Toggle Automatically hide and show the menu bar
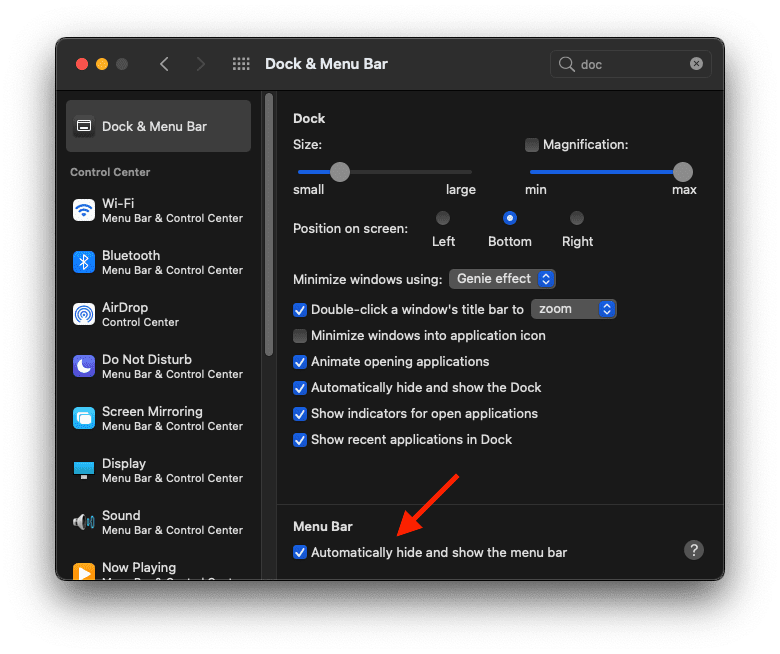Screen dimensions: 780x654 [299, 552]
